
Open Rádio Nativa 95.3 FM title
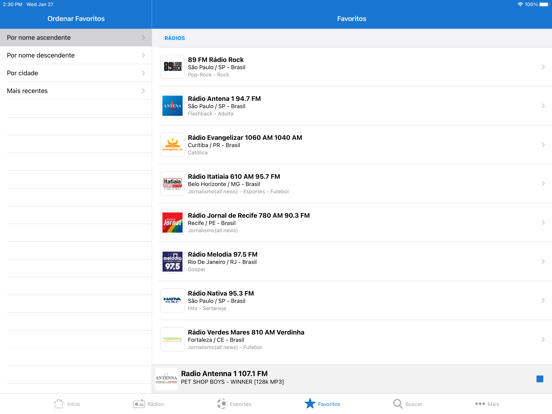[x=221, y=293]
